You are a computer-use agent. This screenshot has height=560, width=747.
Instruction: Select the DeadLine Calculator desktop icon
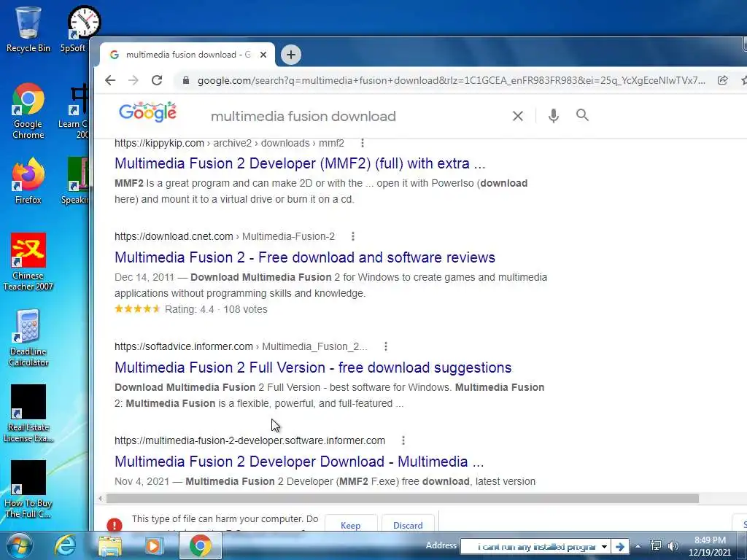pos(28,338)
